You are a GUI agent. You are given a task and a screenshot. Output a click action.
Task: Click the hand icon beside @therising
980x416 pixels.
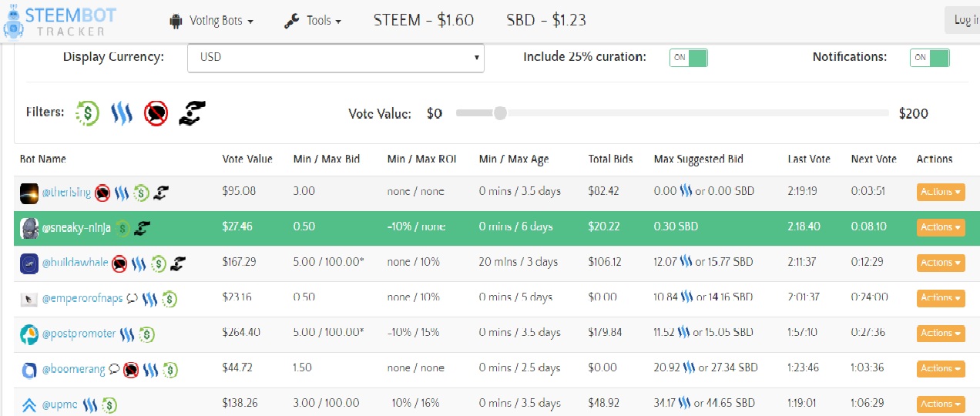pyautogui.click(x=160, y=192)
